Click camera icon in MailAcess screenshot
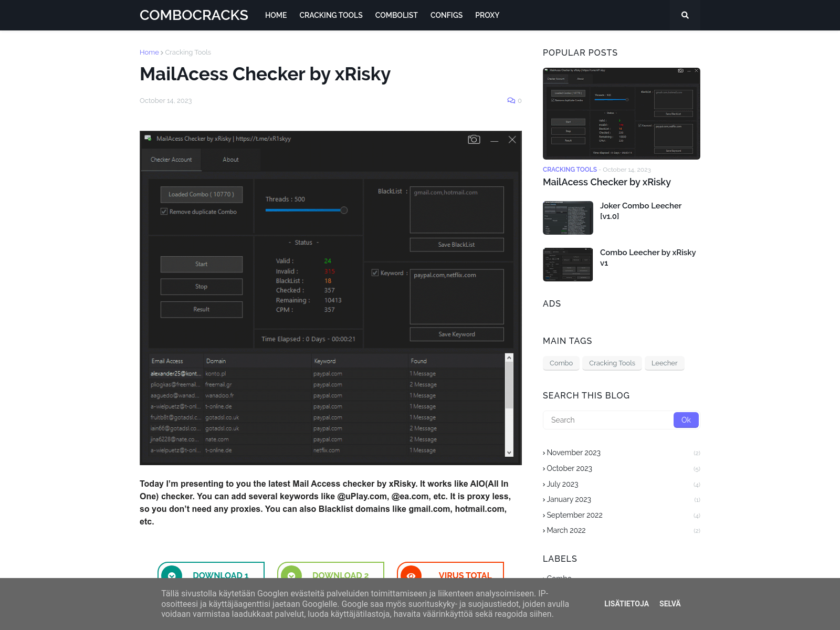Viewport: 840px width, 630px height. click(x=474, y=139)
